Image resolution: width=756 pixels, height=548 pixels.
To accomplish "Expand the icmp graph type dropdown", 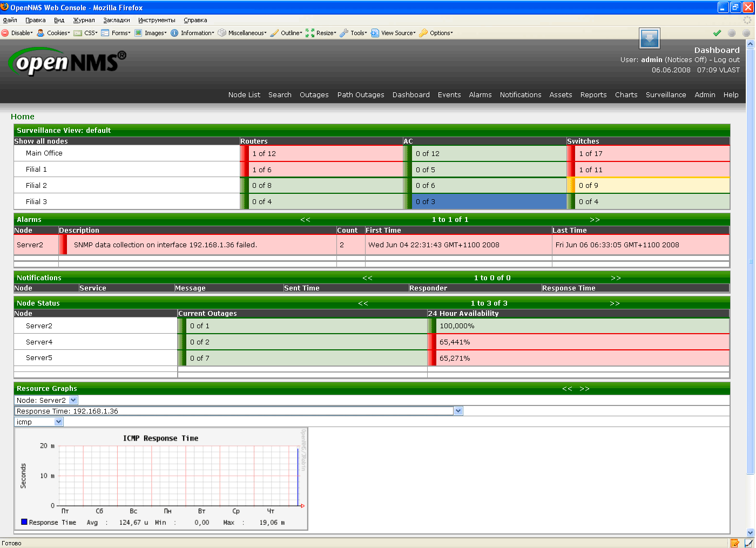I will click(x=59, y=422).
